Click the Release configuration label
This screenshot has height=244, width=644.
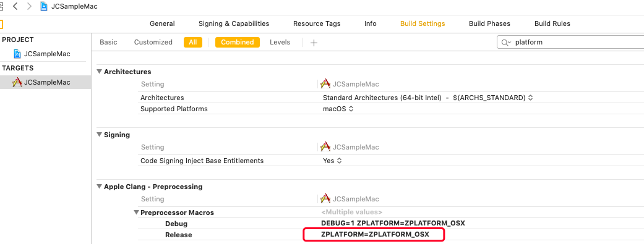point(178,235)
